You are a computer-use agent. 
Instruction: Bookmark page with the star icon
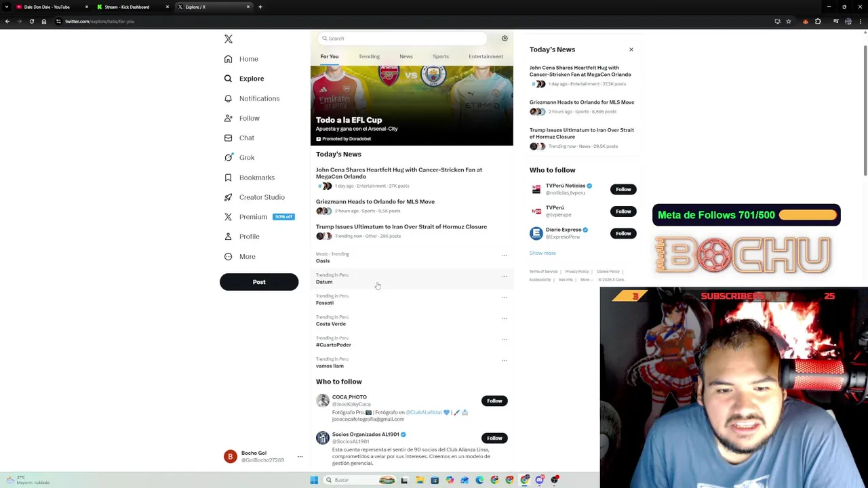click(789, 22)
